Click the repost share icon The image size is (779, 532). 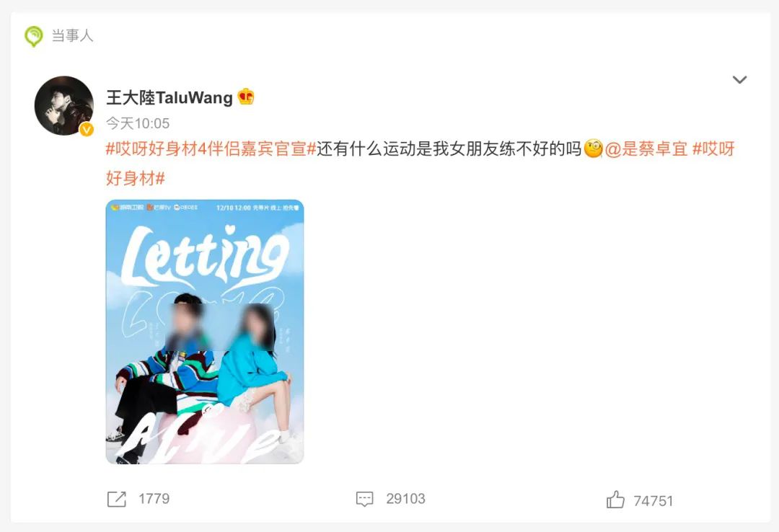coord(117,499)
